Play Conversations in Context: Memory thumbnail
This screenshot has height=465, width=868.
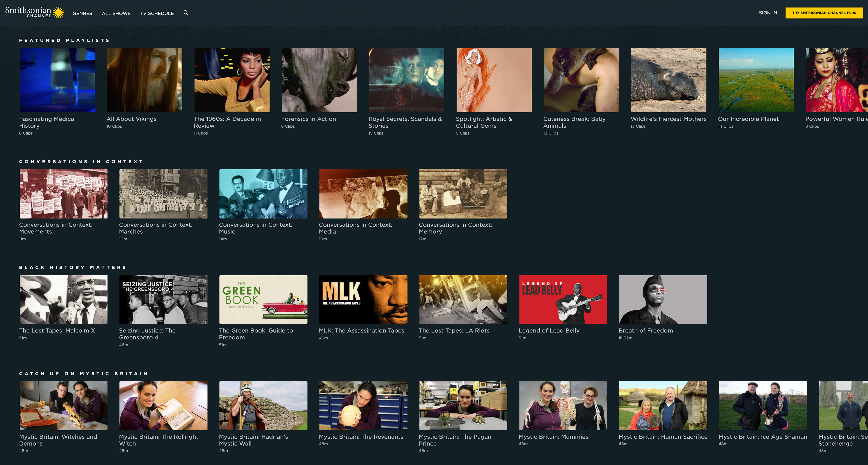(463, 194)
